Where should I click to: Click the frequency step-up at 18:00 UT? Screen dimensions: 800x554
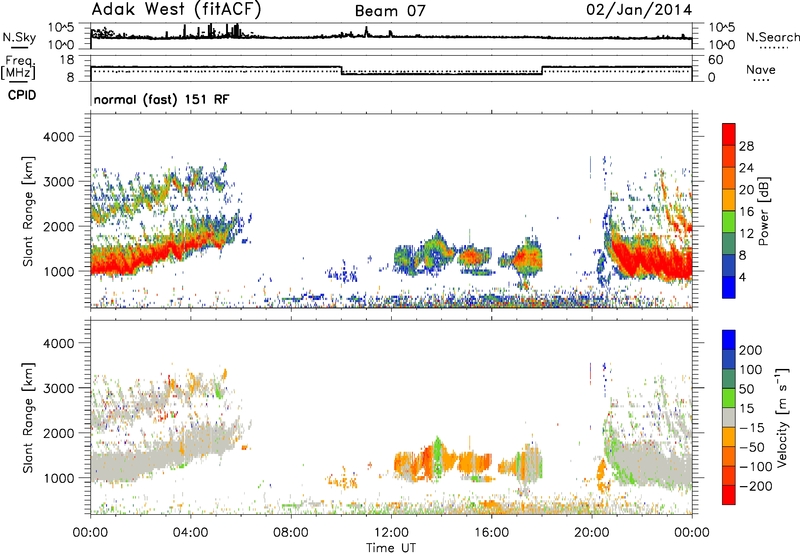click(542, 70)
